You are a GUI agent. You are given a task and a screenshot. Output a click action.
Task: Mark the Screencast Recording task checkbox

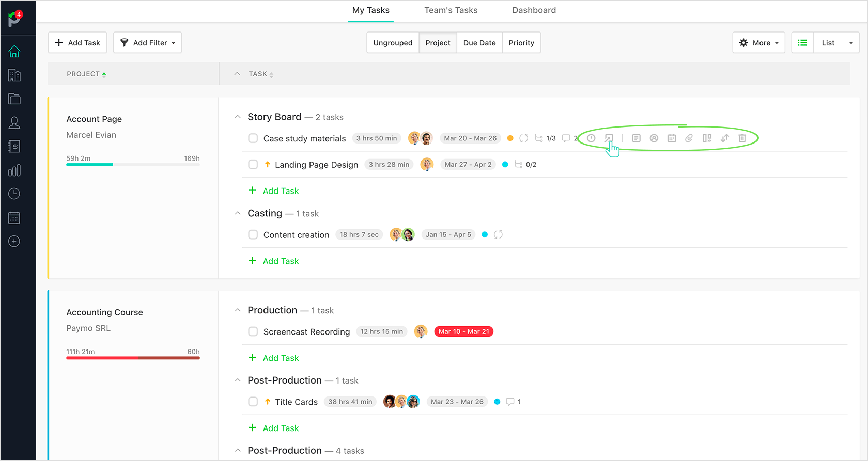pyautogui.click(x=253, y=331)
